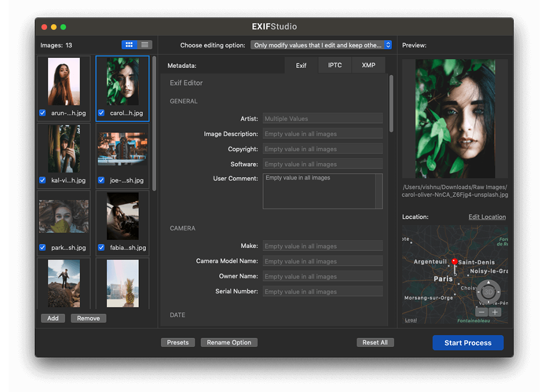
Task: Toggle the 3D compass on the map
Action: pyautogui.click(x=488, y=292)
